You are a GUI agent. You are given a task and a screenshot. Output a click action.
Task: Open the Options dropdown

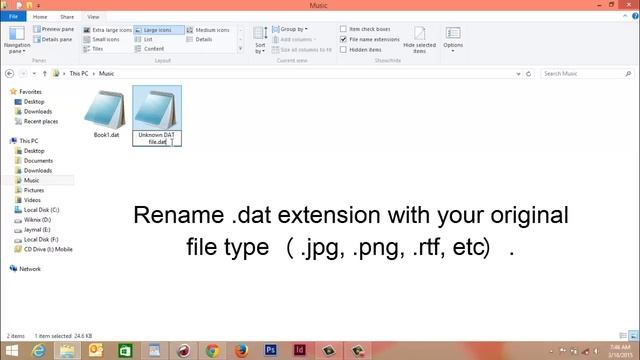click(453, 40)
